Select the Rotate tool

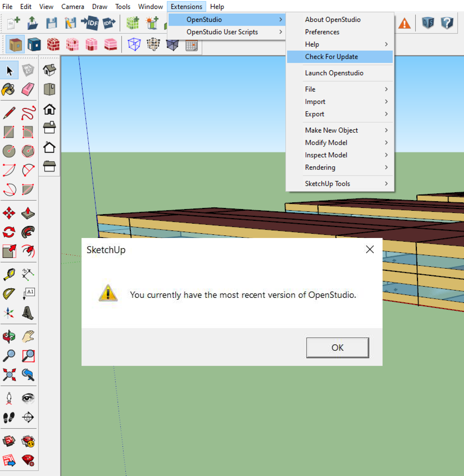pos(9,232)
